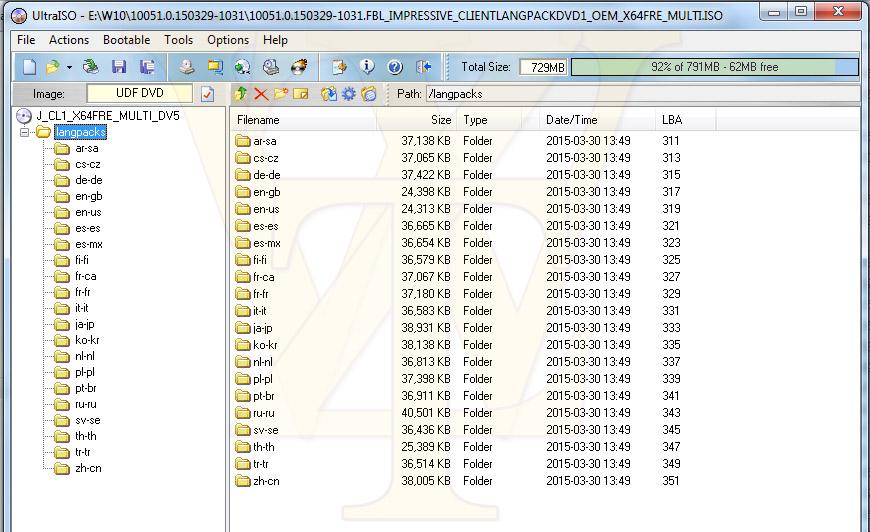Select the ko-kr folder in the file list
The image size is (870, 532).
coord(265,345)
